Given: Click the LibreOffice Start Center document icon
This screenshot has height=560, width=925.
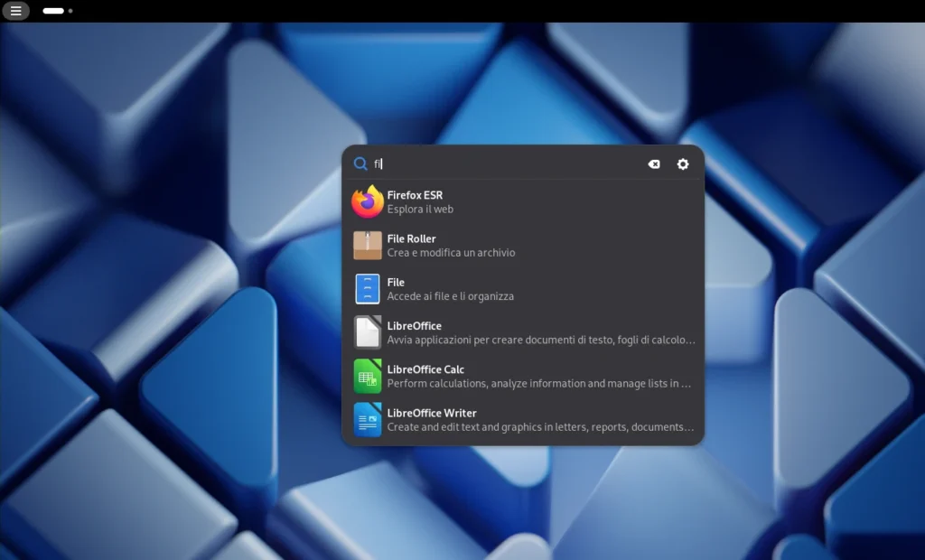Looking at the screenshot, I should pyautogui.click(x=367, y=332).
